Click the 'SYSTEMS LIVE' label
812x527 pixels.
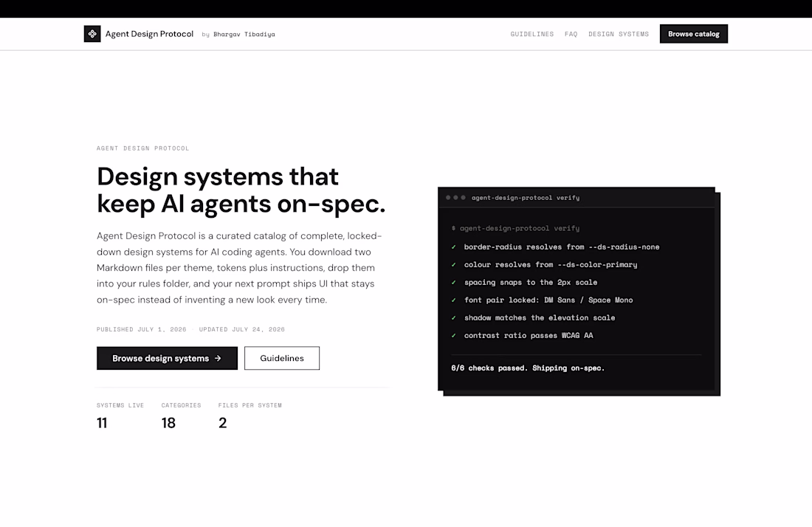120,405
